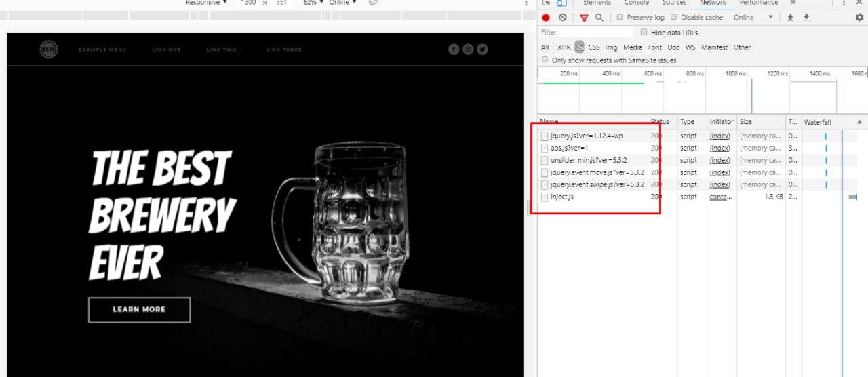Check Hide data URLs
This screenshot has width=868, height=377.
pyautogui.click(x=644, y=33)
